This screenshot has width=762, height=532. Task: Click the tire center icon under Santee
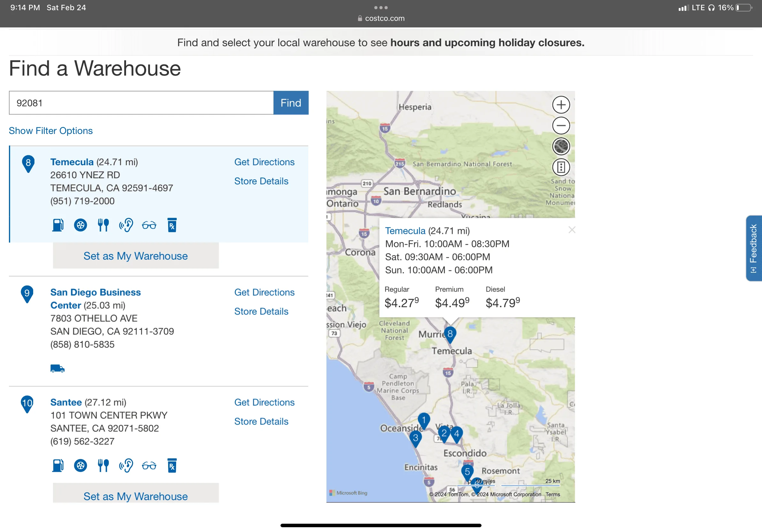coord(80,466)
